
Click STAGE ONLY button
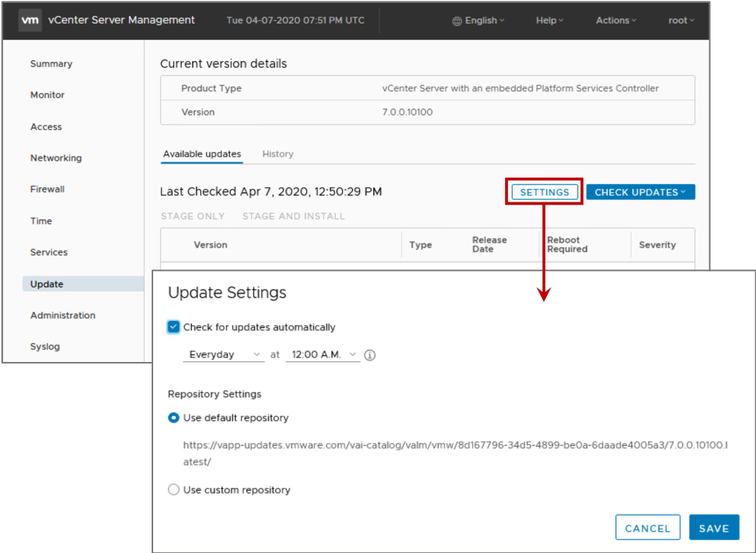(x=193, y=216)
